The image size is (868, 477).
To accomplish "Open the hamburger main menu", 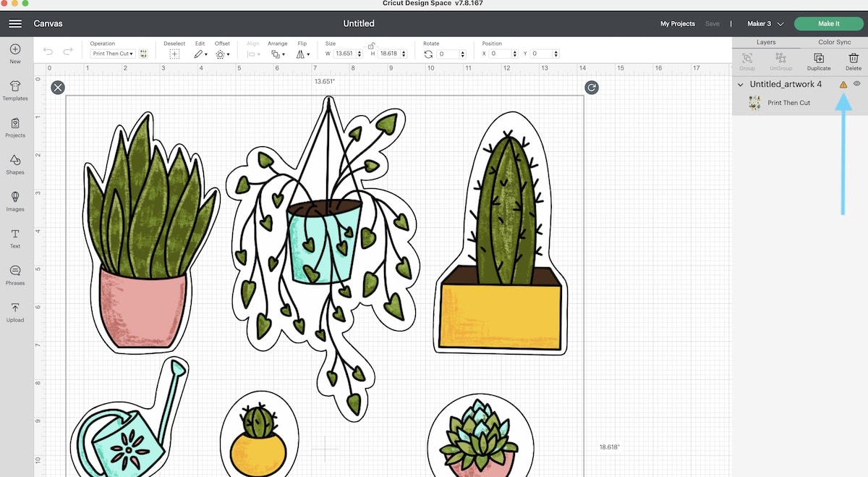I will coord(15,24).
